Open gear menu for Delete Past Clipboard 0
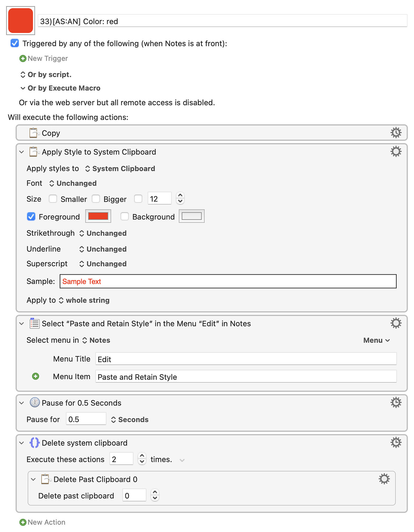414x532 pixels. tap(384, 479)
